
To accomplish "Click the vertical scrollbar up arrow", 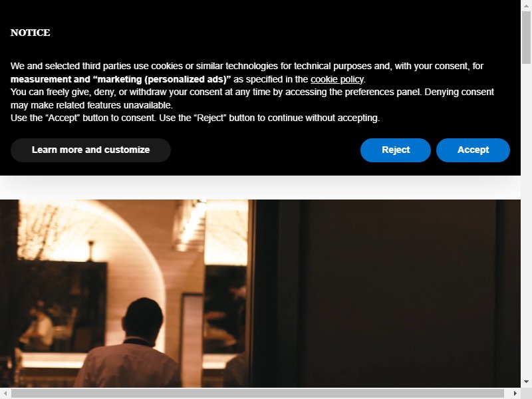I will click(x=526, y=6).
